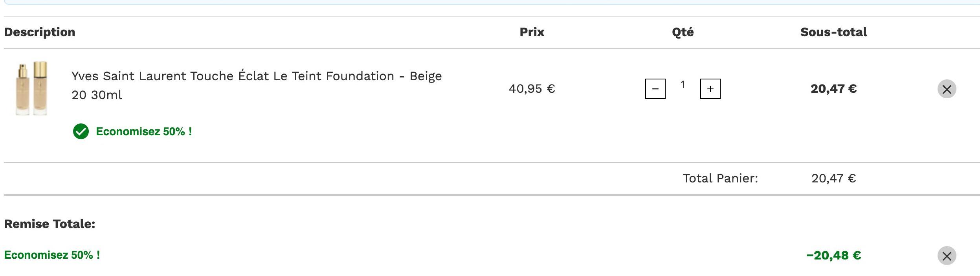Click the quantity value 1

(683, 85)
